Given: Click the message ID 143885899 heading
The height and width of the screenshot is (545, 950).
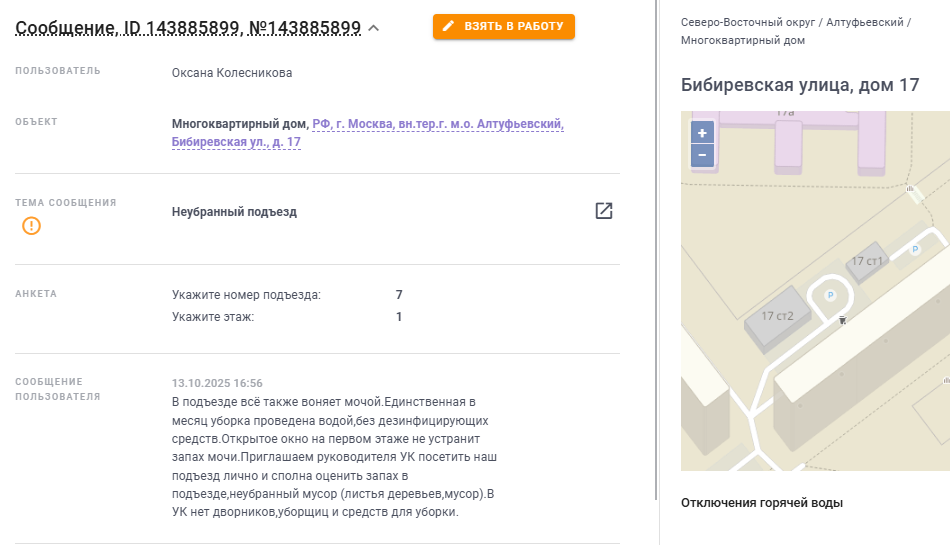Looking at the screenshot, I should pos(188,28).
